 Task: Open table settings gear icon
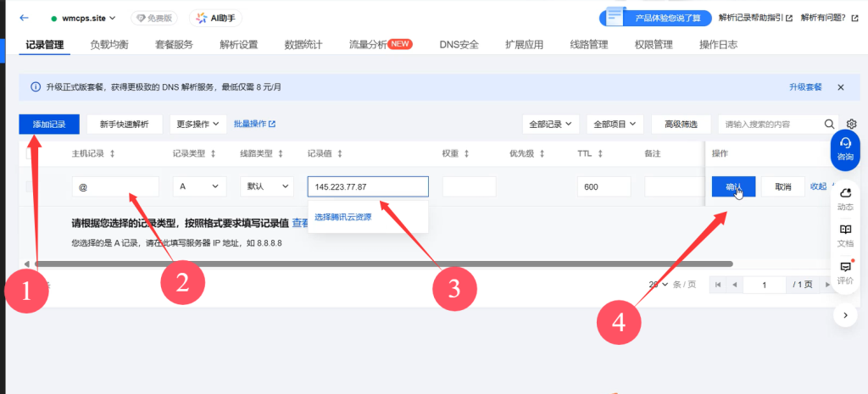(x=852, y=124)
